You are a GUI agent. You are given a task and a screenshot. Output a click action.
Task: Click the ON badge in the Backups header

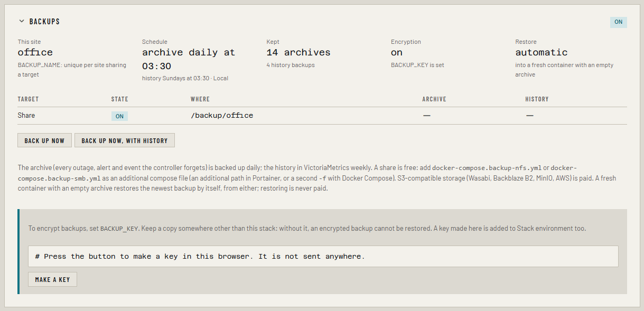[618, 22]
